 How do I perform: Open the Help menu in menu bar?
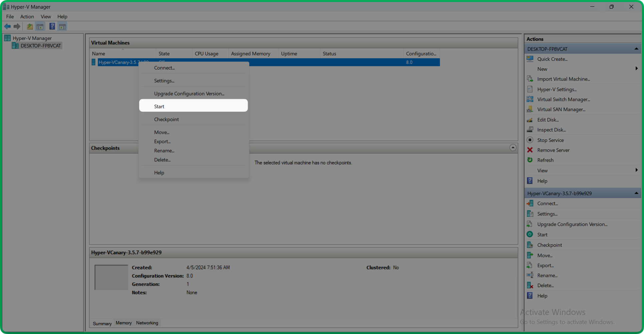(62, 16)
